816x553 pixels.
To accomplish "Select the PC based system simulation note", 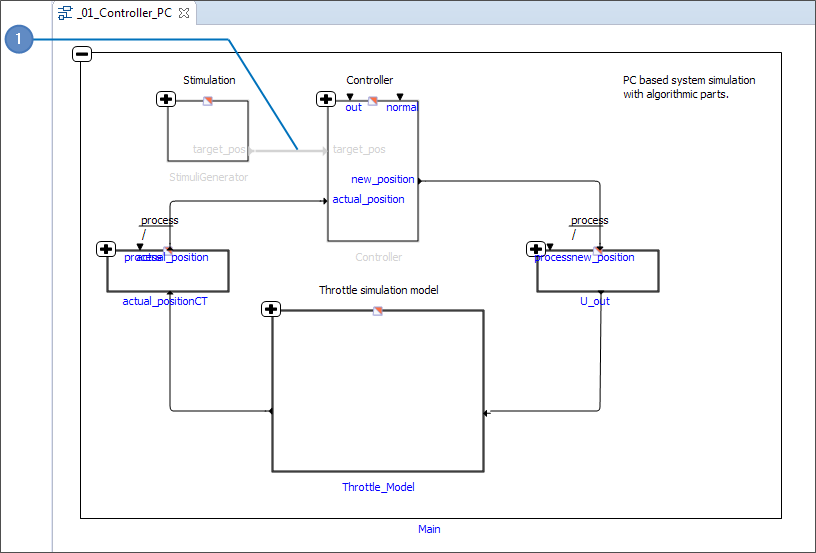I will 689,87.
